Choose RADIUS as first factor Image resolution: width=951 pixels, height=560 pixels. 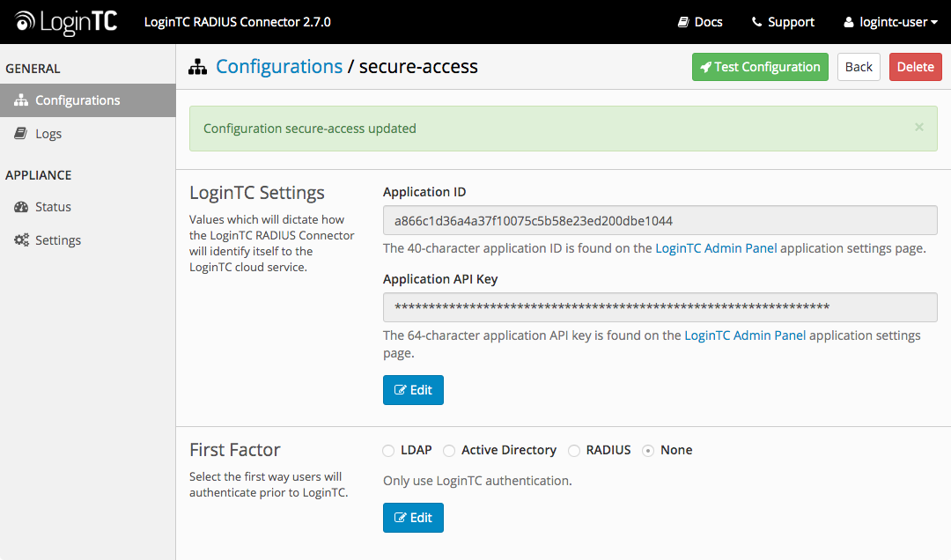coord(574,451)
